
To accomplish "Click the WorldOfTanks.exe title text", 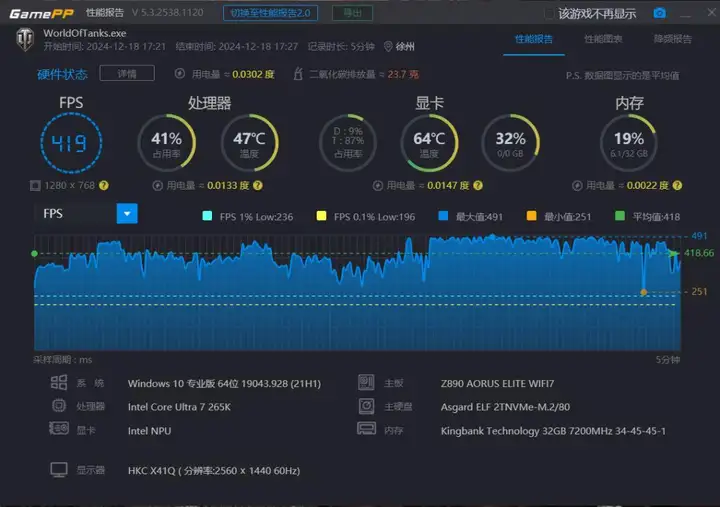I will 84,33.
